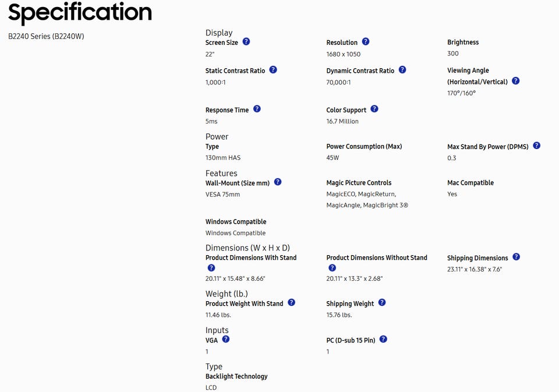Open the Resolution help tooltip icon
This screenshot has width=559, height=392.
coord(366,42)
